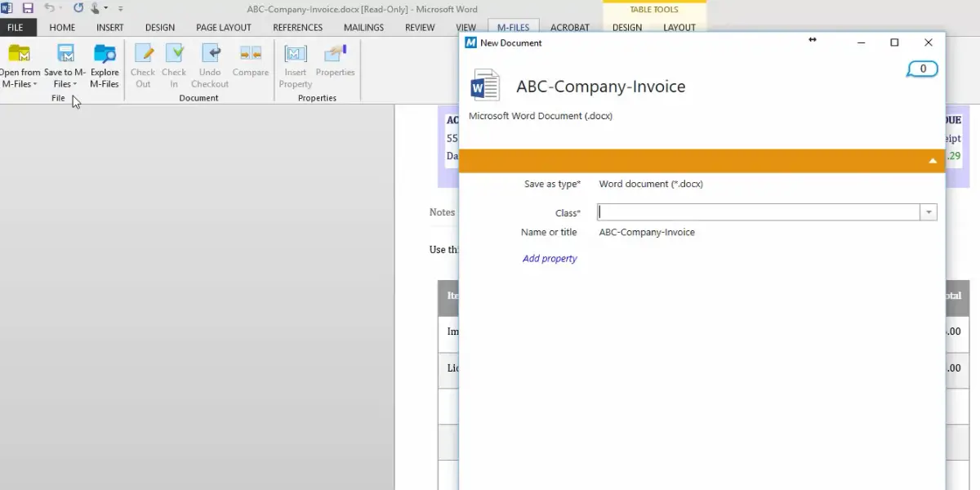The height and width of the screenshot is (490, 980).
Task: Click the Insert Property icon
Action: coord(295,55)
